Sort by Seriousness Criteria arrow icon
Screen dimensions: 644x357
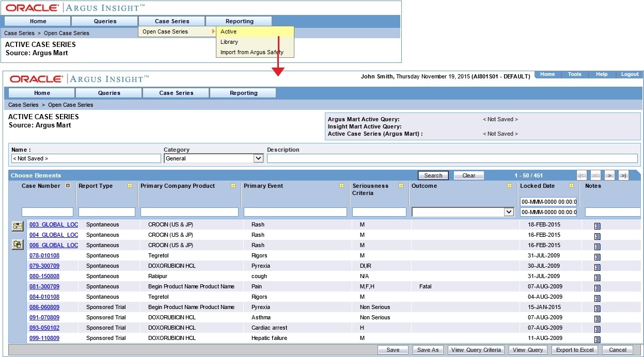coord(401,186)
